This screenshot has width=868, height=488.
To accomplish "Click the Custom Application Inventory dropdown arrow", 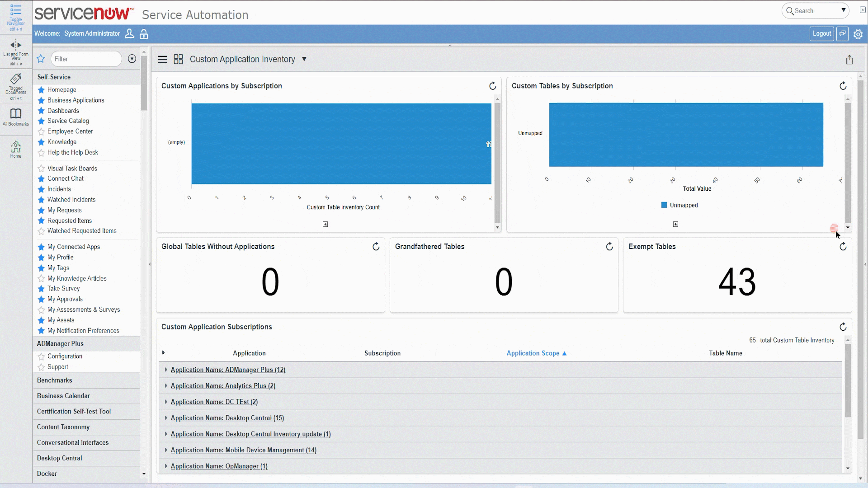I will click(304, 59).
